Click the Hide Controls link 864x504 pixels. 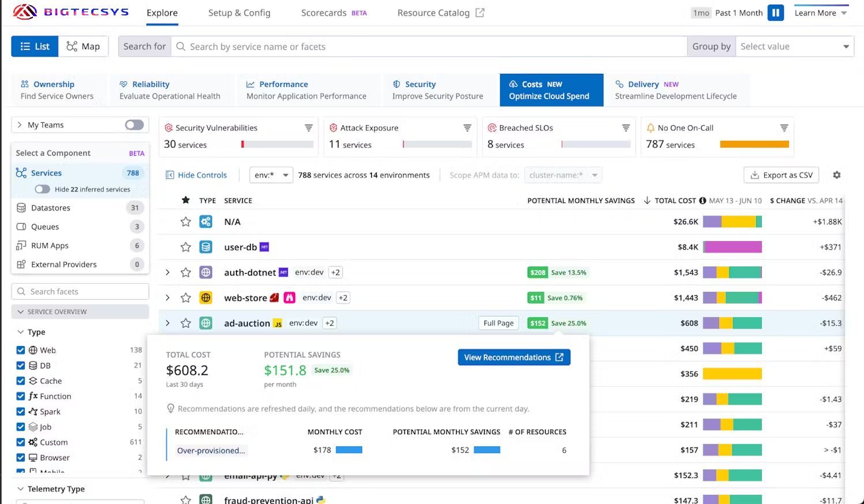(196, 175)
